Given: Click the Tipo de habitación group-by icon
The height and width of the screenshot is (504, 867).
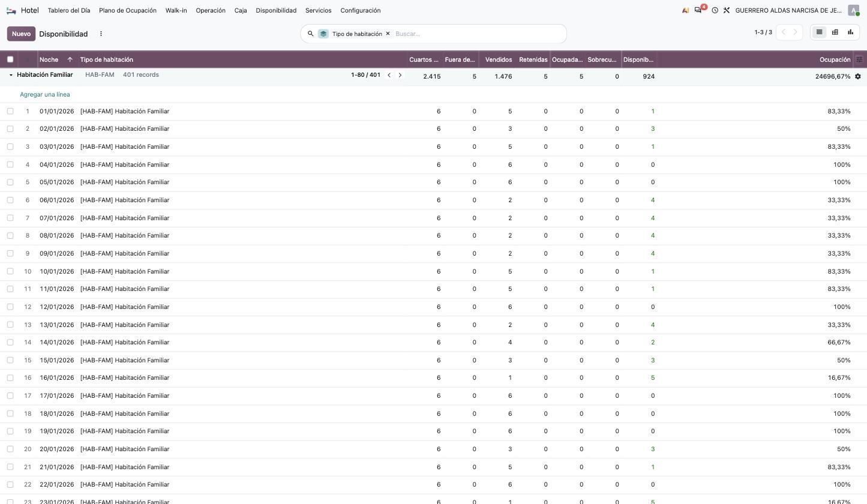Looking at the screenshot, I should (323, 34).
